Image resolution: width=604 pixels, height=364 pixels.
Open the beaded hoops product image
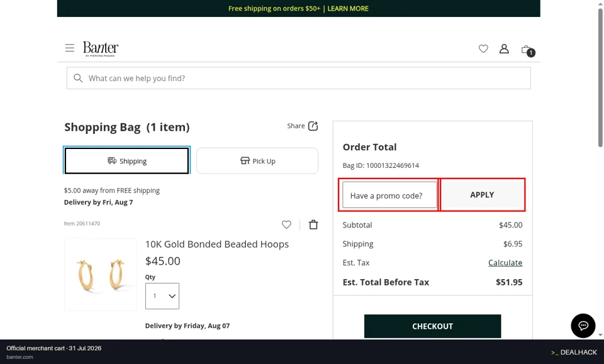(101, 274)
